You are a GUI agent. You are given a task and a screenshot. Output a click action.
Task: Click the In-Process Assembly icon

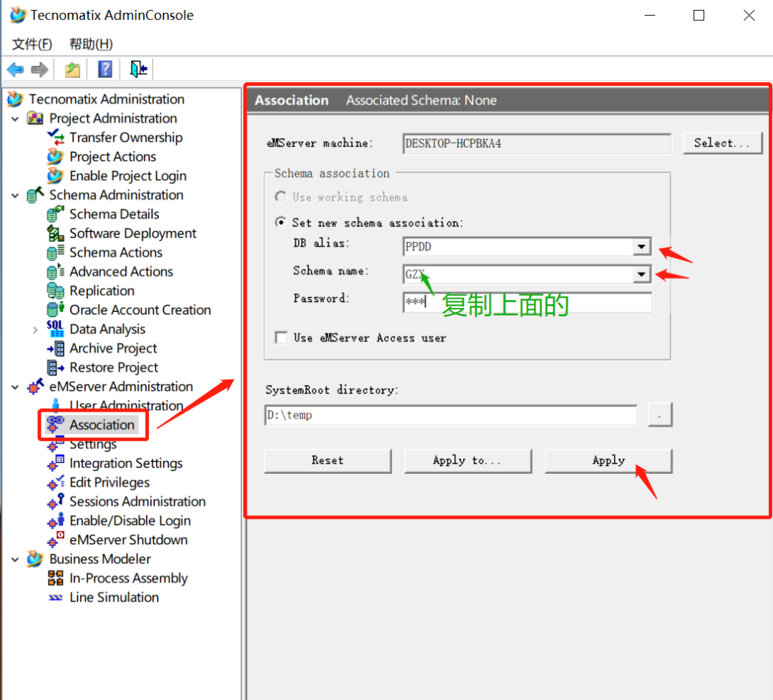(x=55, y=578)
